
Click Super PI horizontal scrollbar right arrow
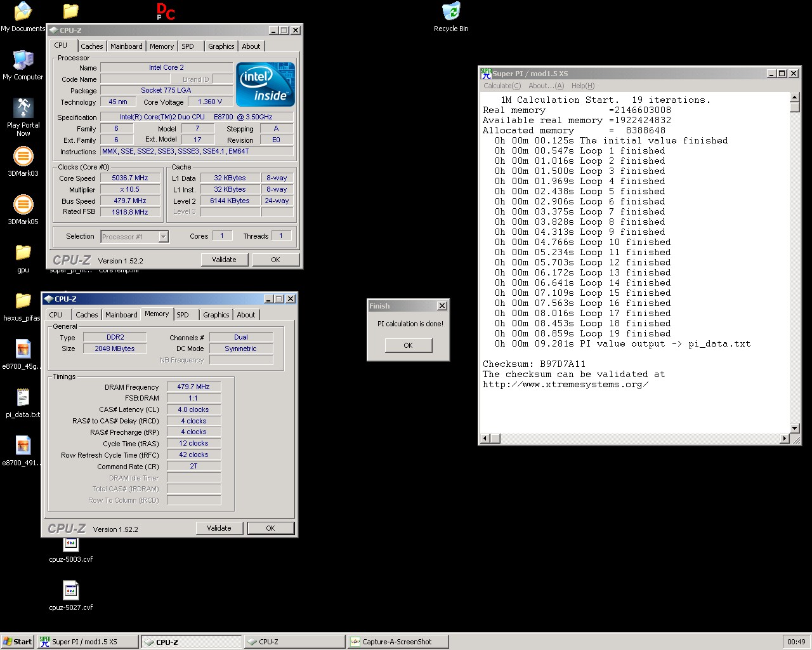[x=784, y=439]
